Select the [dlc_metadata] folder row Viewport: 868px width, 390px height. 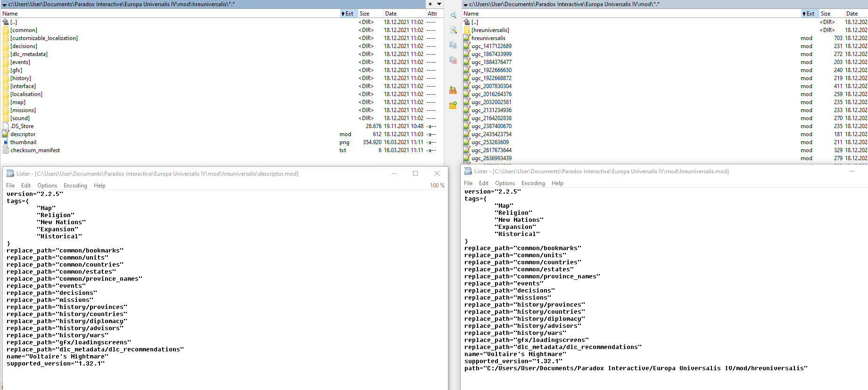pos(222,54)
